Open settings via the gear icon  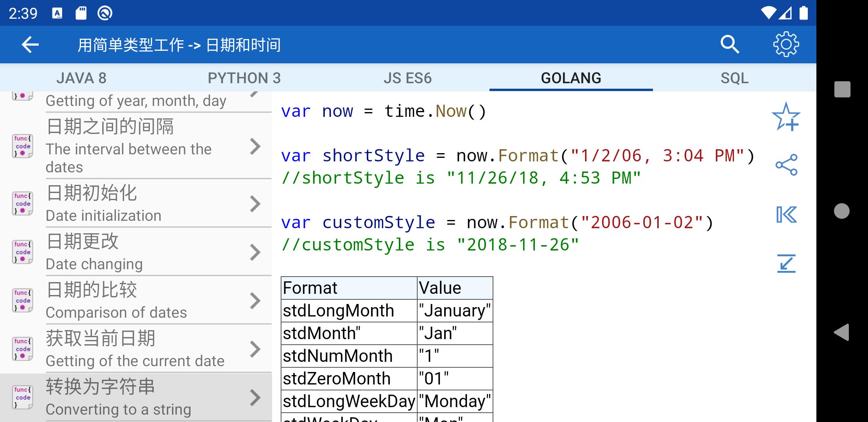786,45
